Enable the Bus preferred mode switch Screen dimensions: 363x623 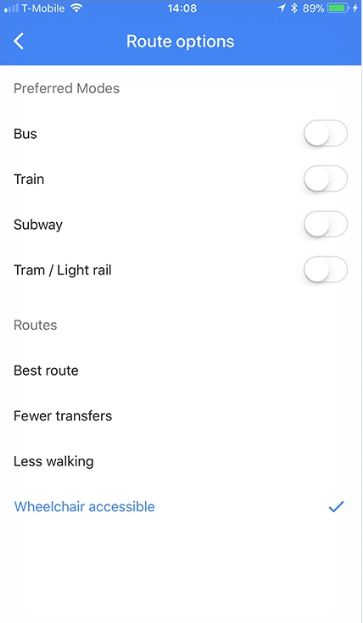[326, 134]
